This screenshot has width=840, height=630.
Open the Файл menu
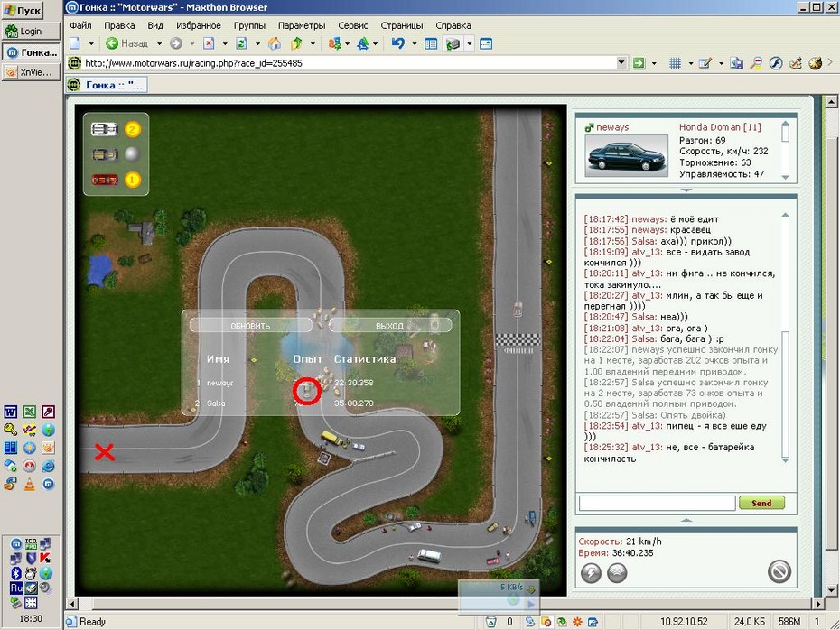80,25
